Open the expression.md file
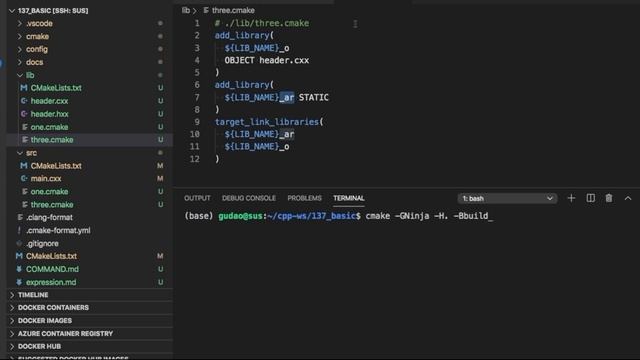Viewport: 640px width, 360px height. 51,282
